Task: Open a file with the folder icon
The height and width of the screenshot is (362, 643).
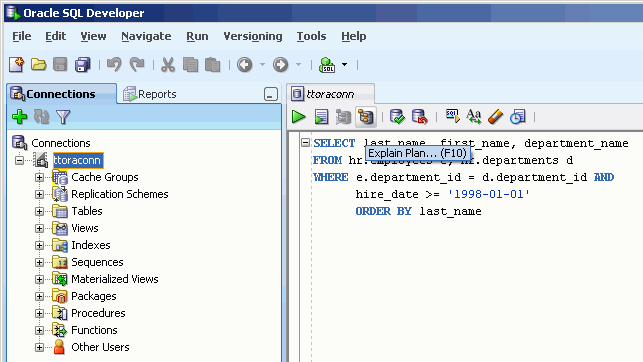Action: [39, 65]
